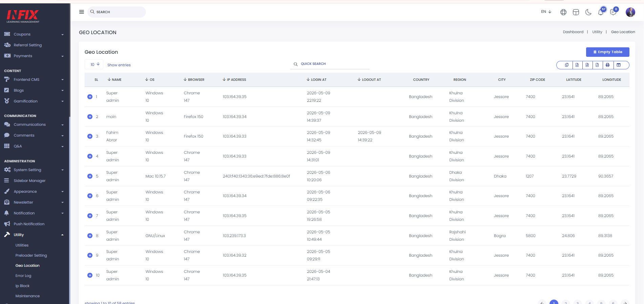Open the EN language dropdown
The height and width of the screenshot is (304, 644).
pyautogui.click(x=546, y=11)
